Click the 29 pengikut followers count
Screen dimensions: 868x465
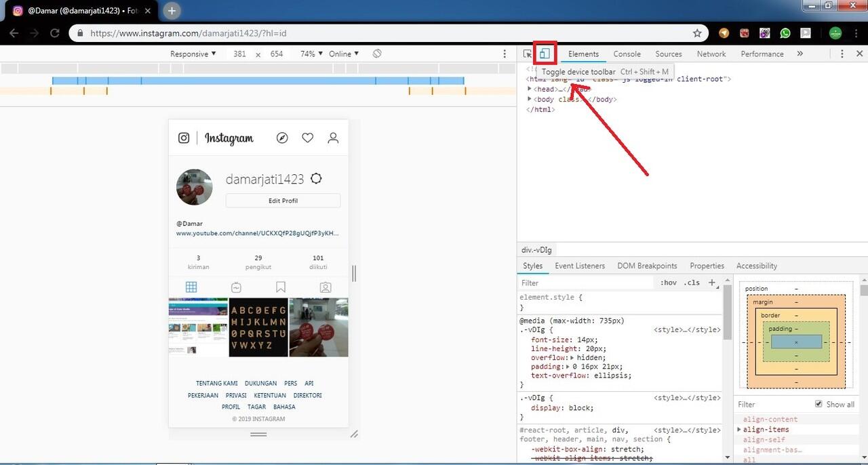[x=258, y=262]
